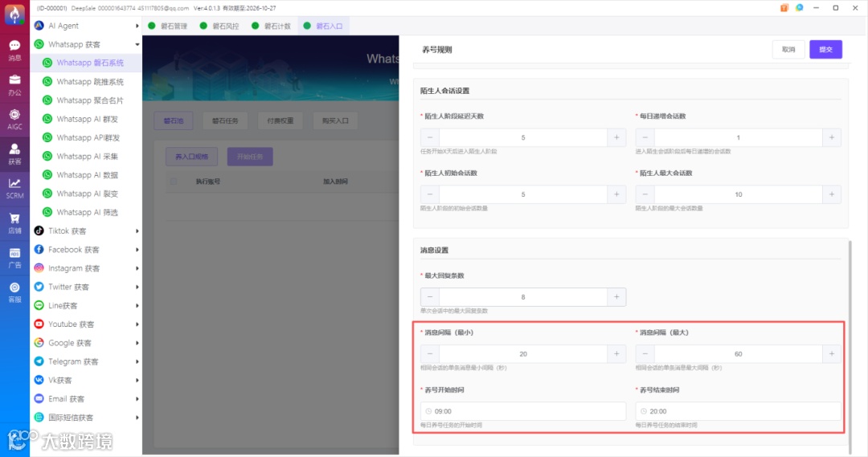Screen dimensions: 868x457
Task: Click the 磐石任务 button
Action: point(225,120)
